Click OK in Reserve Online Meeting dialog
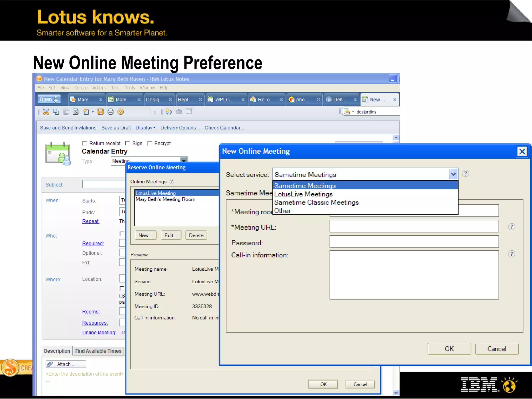 (x=323, y=384)
